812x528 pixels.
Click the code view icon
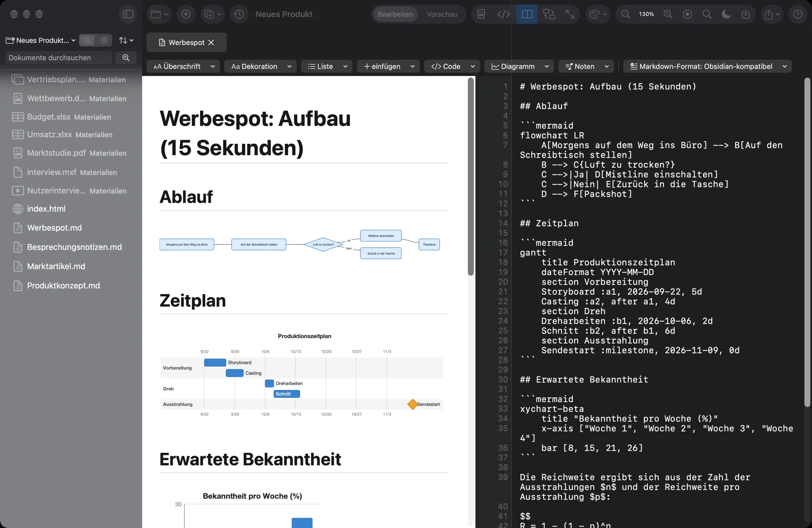tap(503, 14)
